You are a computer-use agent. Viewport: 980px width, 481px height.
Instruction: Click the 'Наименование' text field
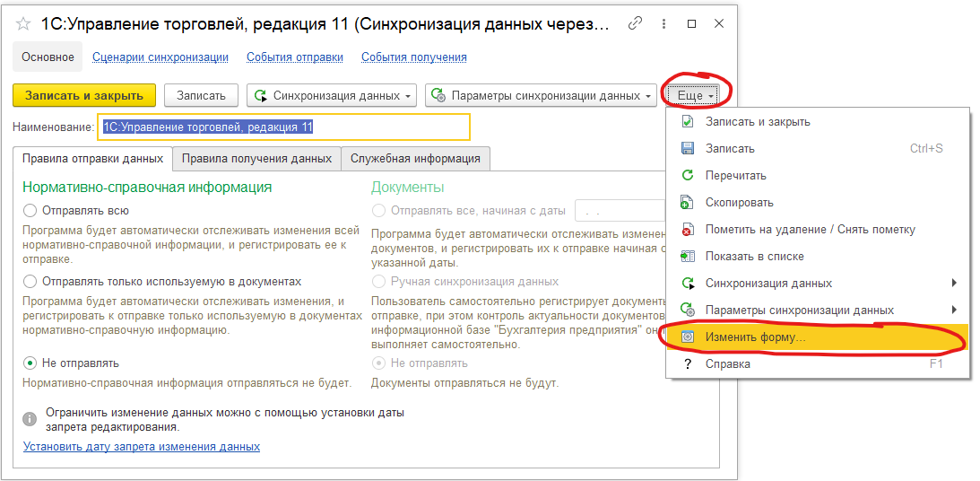coord(283,127)
